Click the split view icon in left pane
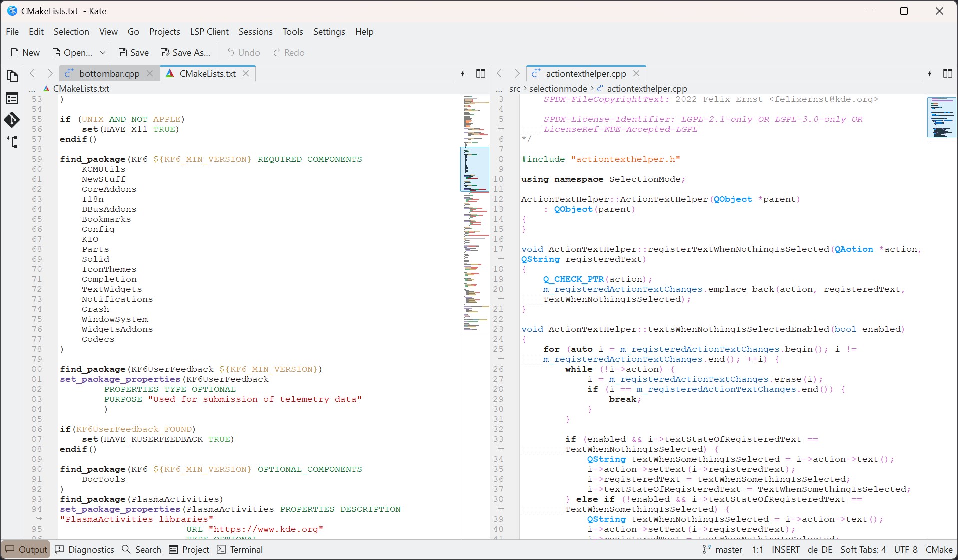Screen dimensions: 958x560 coord(480,74)
